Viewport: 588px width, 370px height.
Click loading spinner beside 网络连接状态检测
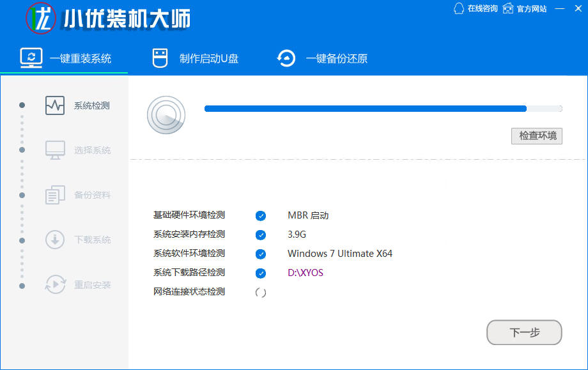(261, 293)
